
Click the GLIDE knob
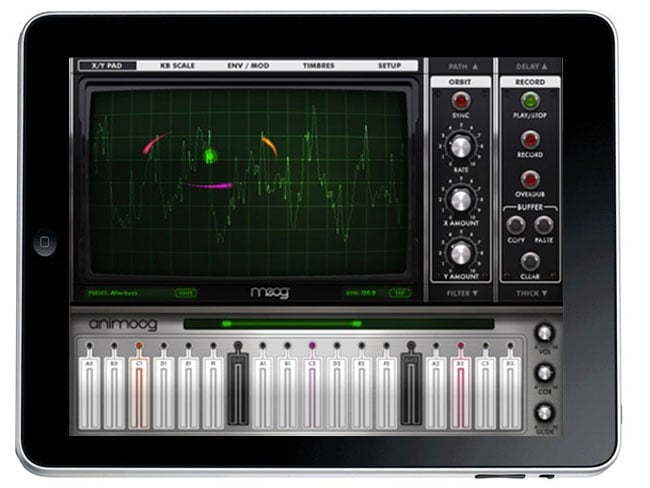(x=545, y=412)
